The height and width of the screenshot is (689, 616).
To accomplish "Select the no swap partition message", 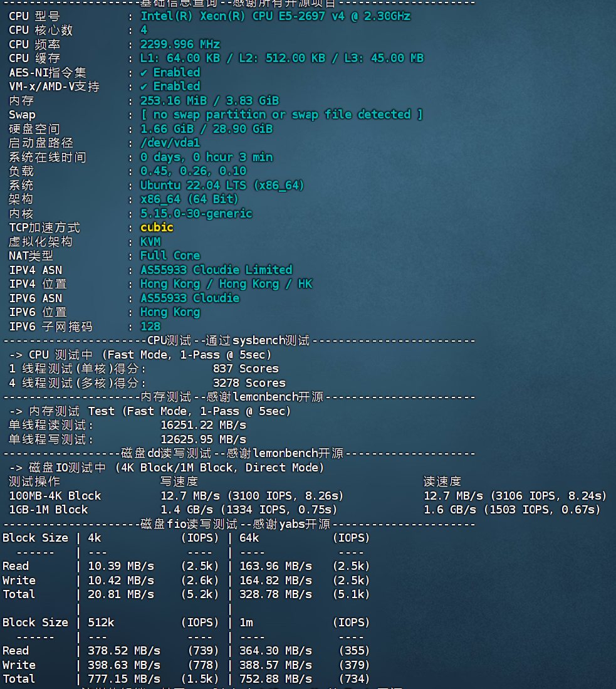I will click(x=281, y=115).
